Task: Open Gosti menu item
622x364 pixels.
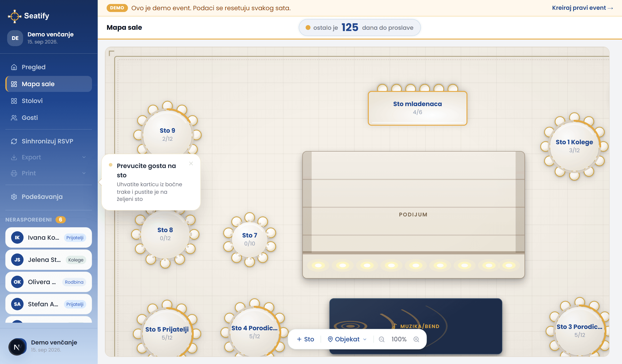Action: pyautogui.click(x=49, y=118)
